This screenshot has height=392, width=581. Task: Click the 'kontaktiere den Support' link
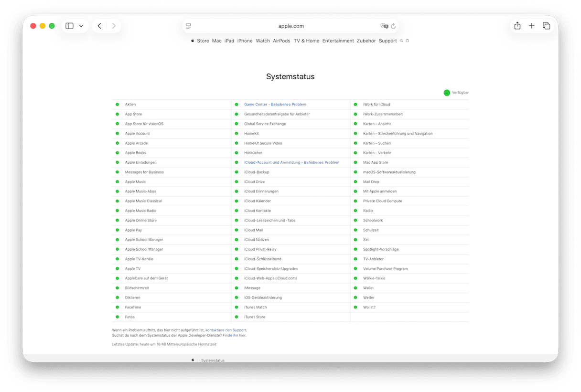[226, 330]
